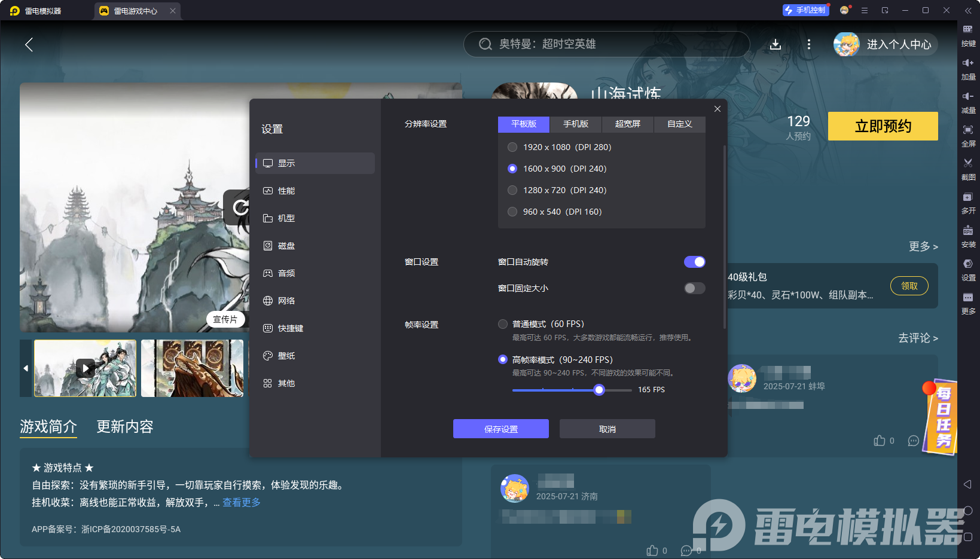Close the settings dialog
Image resolution: width=980 pixels, height=559 pixels.
click(718, 109)
